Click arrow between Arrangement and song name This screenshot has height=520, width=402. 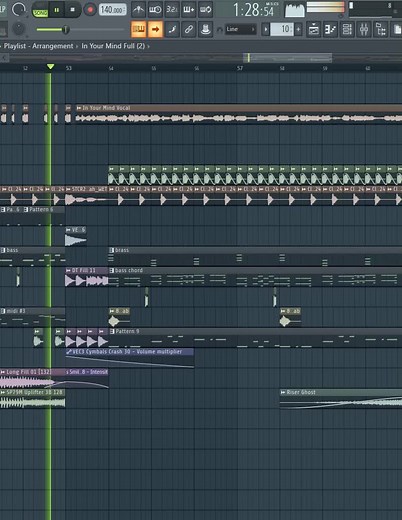[77, 46]
